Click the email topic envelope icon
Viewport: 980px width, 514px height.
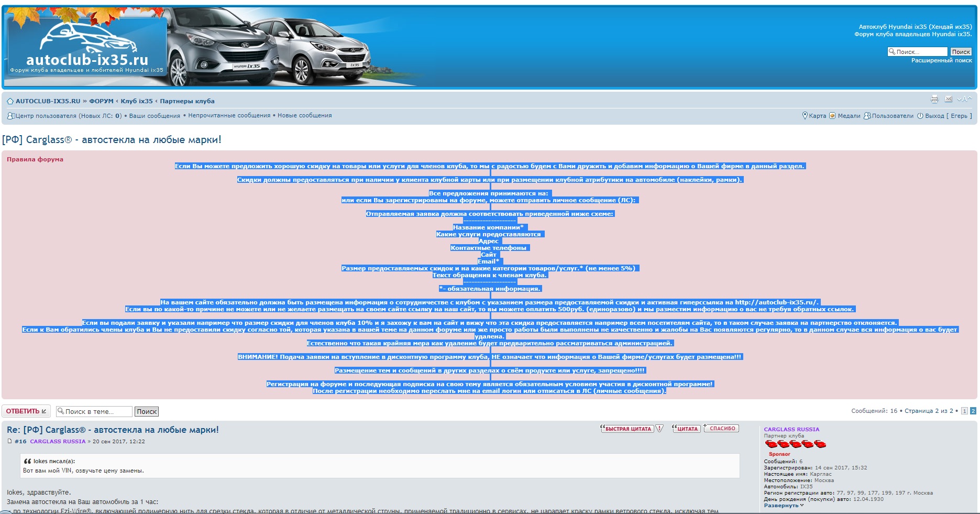pos(949,99)
